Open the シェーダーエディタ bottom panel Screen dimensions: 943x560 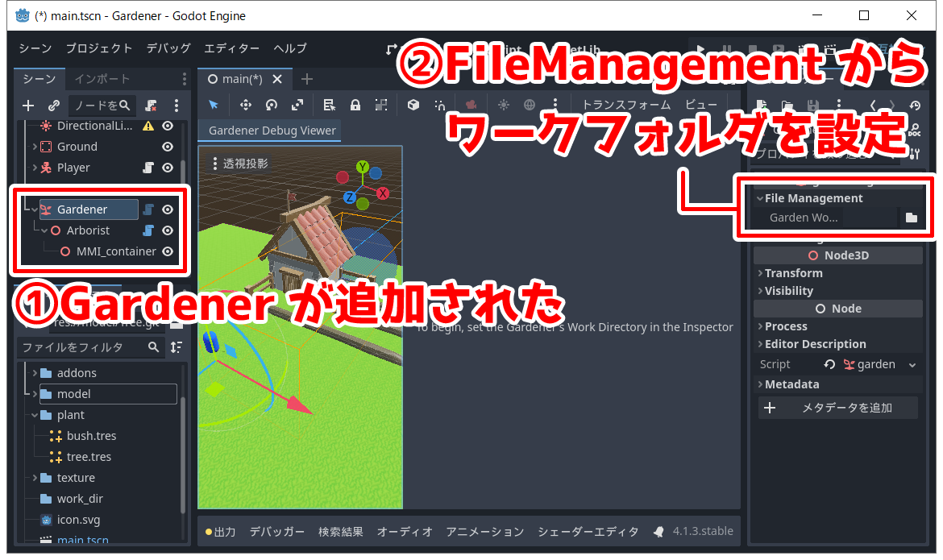[x=588, y=532]
